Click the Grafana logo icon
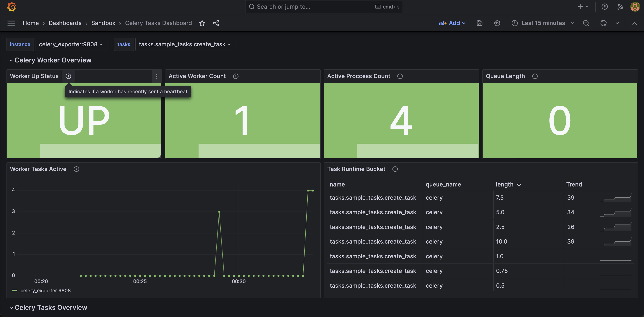 (11, 7)
